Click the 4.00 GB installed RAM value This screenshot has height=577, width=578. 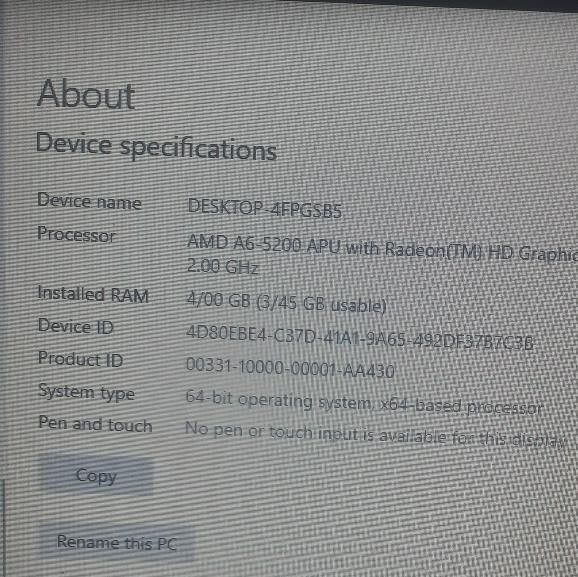219,300
